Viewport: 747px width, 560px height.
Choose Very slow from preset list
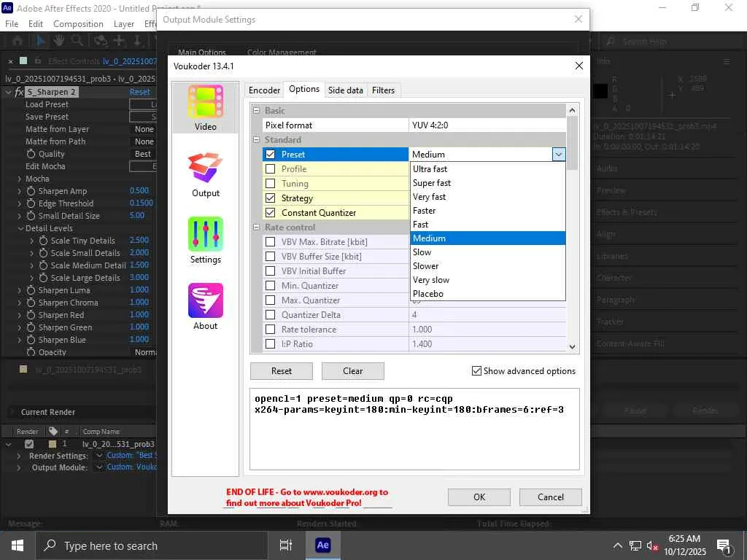pos(488,280)
